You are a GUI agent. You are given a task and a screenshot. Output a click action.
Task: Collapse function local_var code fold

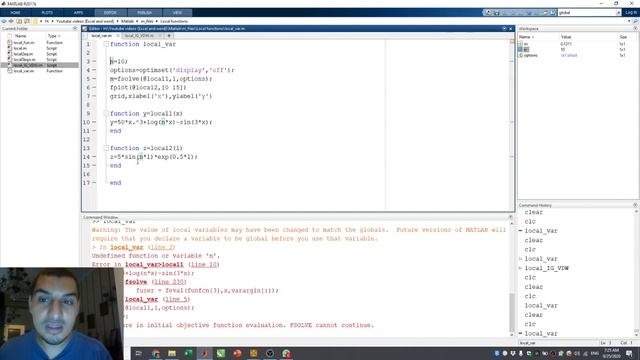pos(106,44)
